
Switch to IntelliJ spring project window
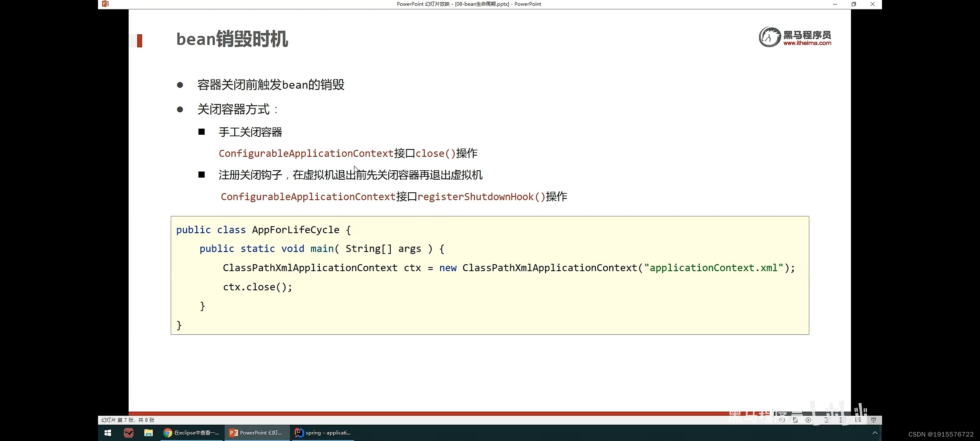(x=323, y=433)
